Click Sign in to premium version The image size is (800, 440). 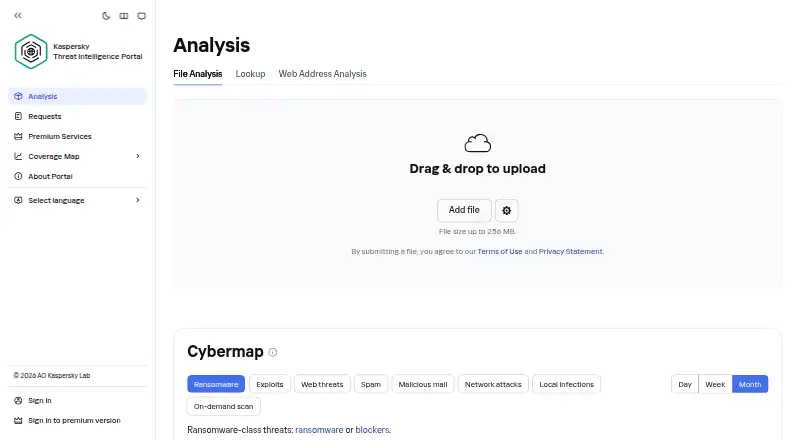click(x=74, y=421)
